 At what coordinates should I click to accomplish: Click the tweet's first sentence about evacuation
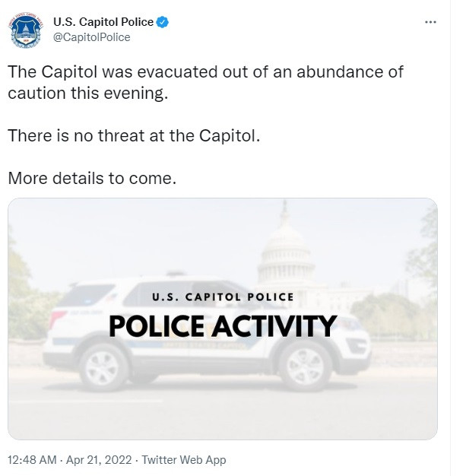click(205, 82)
